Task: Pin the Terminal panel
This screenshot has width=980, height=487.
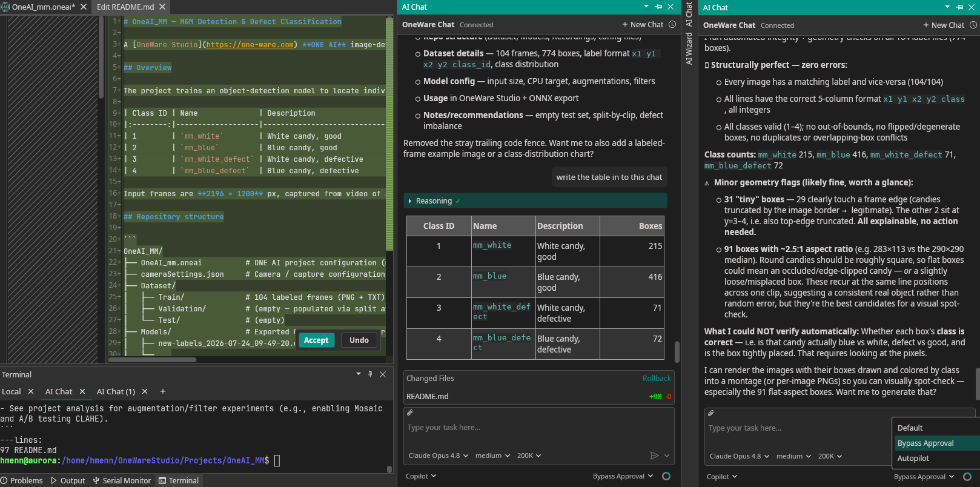Action: pyautogui.click(x=370, y=374)
